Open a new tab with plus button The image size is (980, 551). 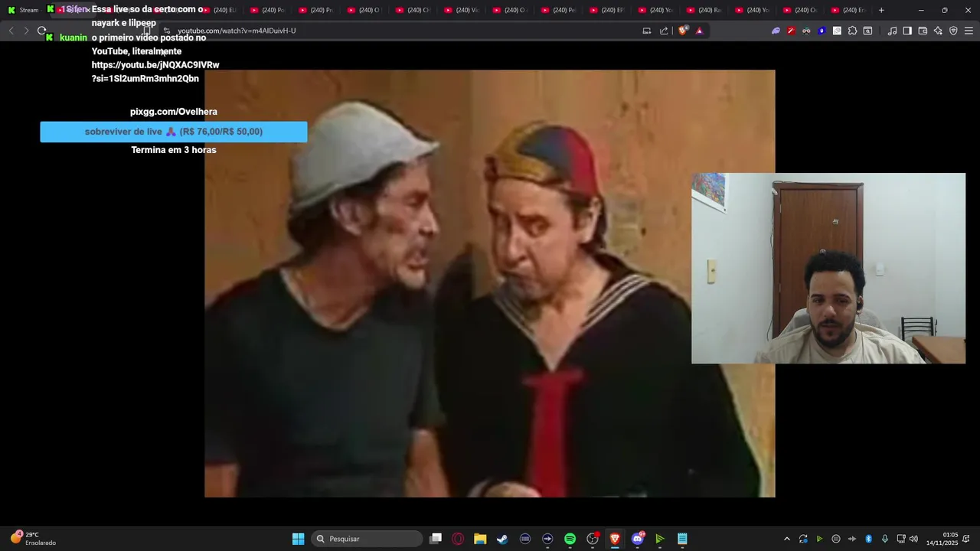click(881, 10)
